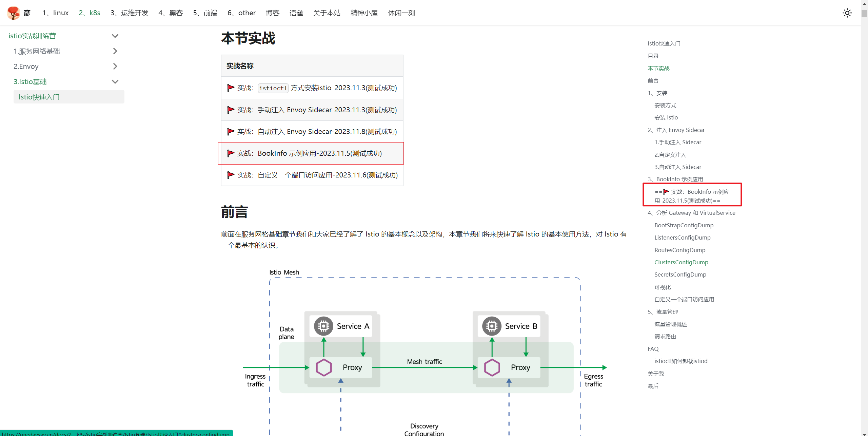Jump to SecretsConfigDump outline entry

tap(680, 274)
